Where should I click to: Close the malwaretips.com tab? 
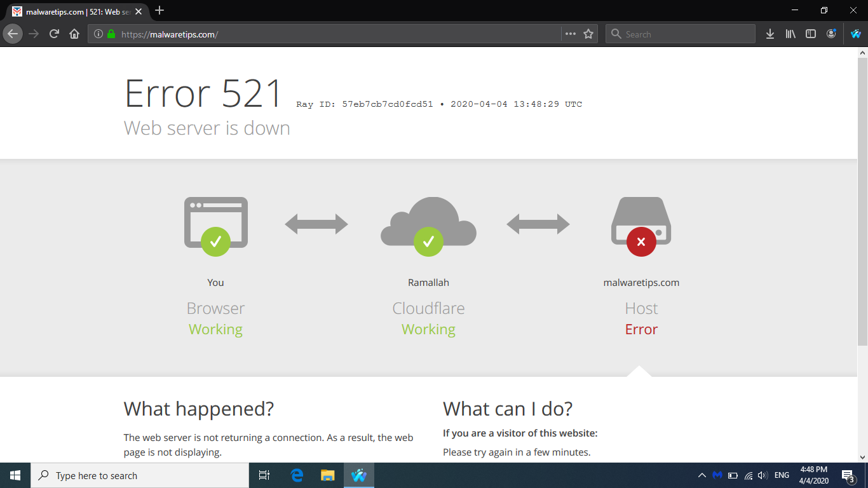(139, 11)
